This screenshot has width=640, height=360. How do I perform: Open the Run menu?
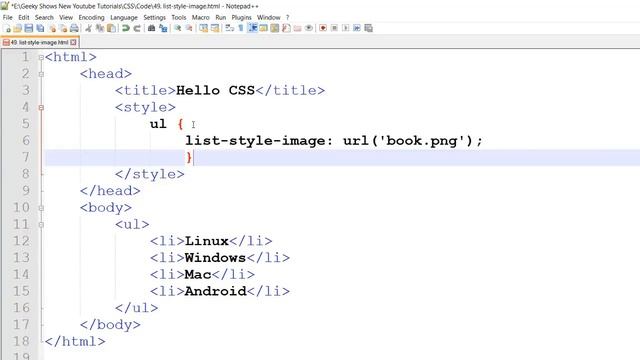coord(220,18)
